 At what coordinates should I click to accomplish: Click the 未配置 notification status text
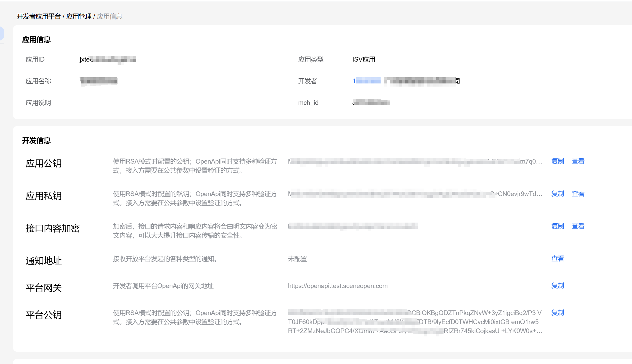[297, 259]
